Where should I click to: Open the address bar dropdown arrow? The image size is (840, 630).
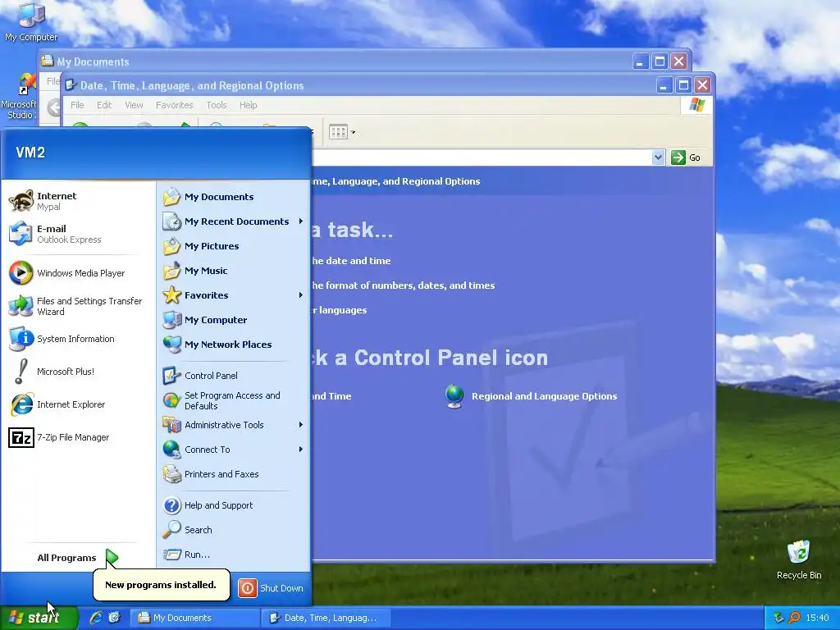[x=658, y=157]
